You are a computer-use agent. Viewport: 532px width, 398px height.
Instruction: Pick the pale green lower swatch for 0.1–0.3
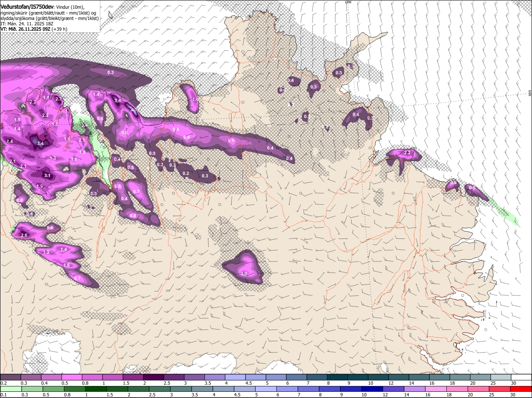click(10, 389)
